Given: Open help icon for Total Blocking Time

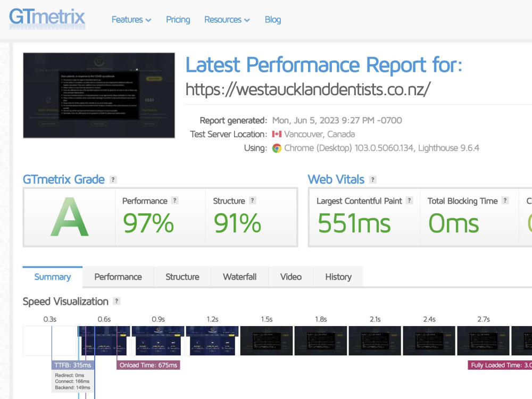Looking at the screenshot, I should click(x=505, y=201).
